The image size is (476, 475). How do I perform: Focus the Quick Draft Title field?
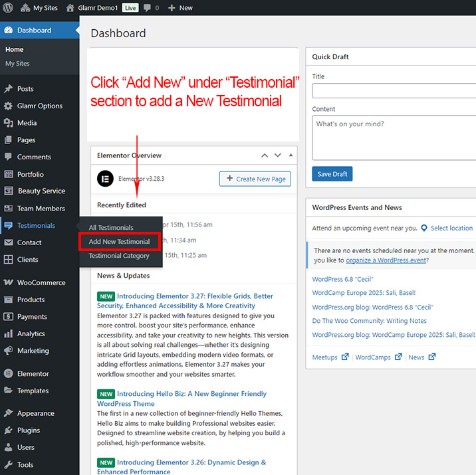coord(394,91)
